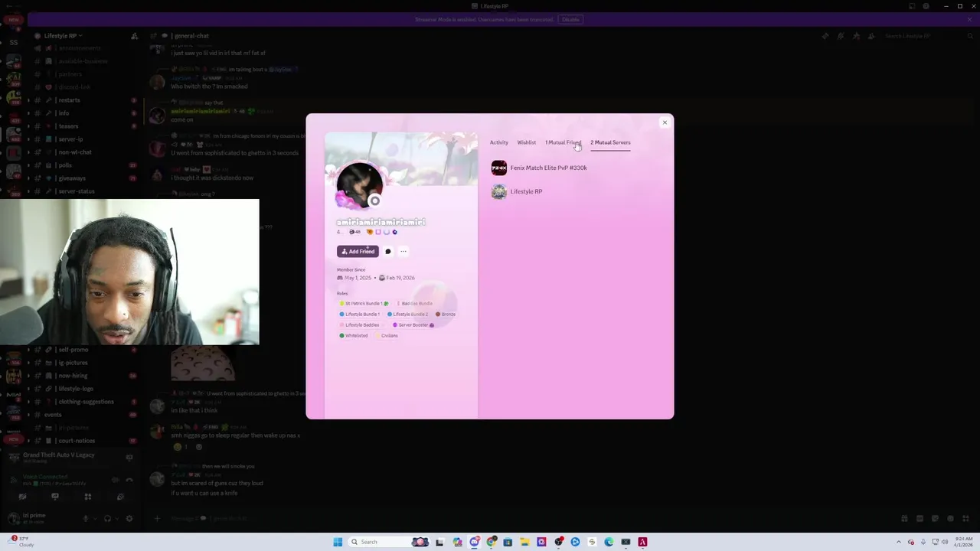Screen dimensions: 980x551
Task: Click the share screen icon in voice panel
Action: pyautogui.click(x=54, y=497)
